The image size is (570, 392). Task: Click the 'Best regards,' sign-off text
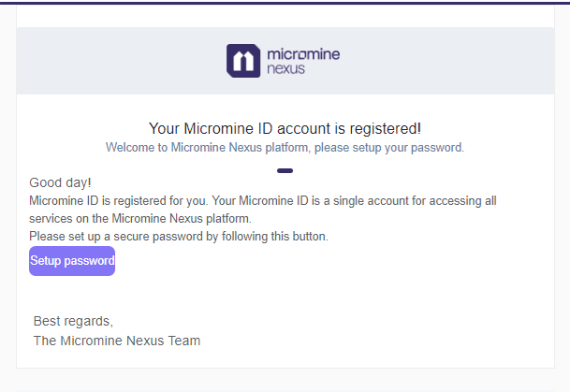click(x=72, y=322)
